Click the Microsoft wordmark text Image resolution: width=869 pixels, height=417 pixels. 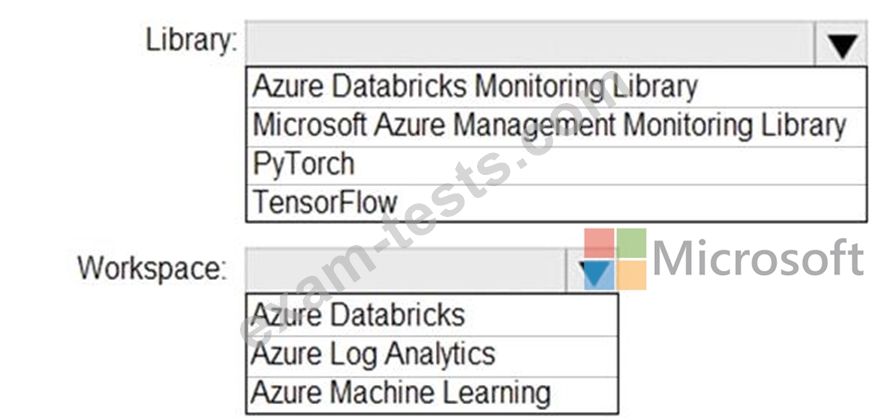click(x=759, y=258)
